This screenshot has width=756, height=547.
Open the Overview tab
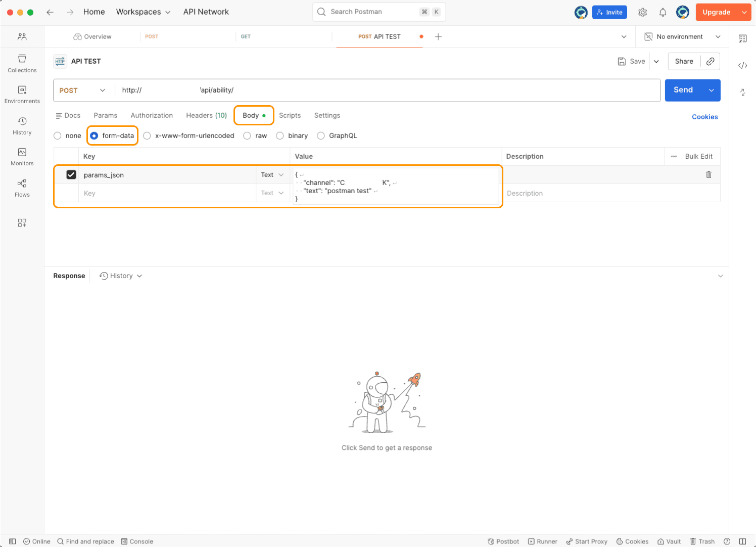[92, 36]
